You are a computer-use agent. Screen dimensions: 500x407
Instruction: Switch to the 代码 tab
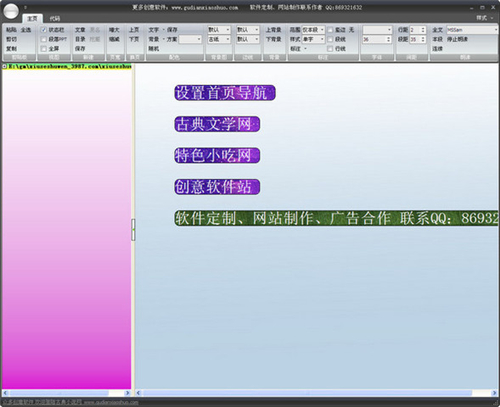(x=55, y=19)
